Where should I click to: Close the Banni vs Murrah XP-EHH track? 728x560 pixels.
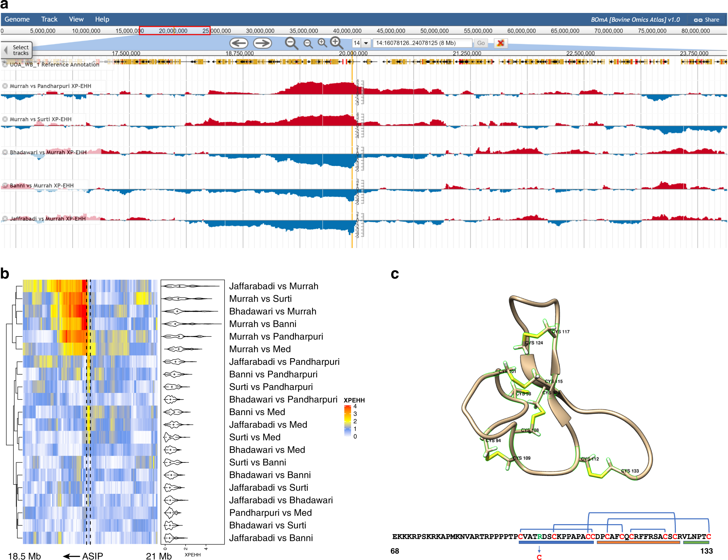[5, 186]
